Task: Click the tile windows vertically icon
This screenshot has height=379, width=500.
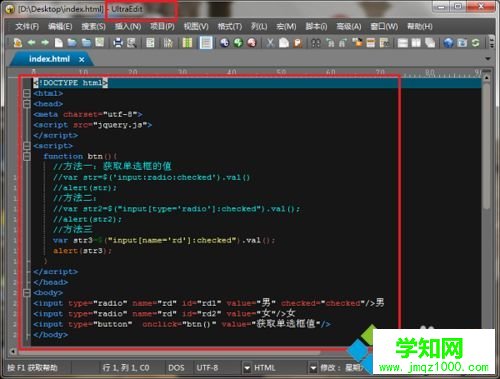Action: [416, 43]
